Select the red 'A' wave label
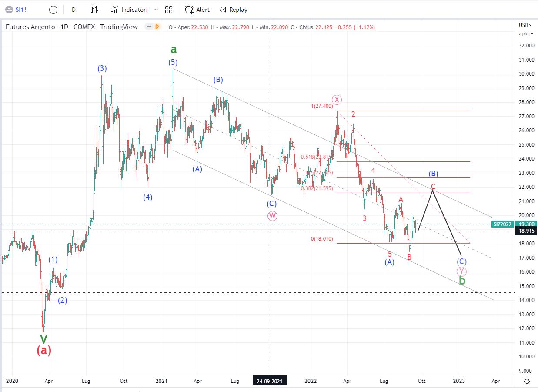Image resolution: width=538 pixels, height=392 pixels. pos(401,199)
